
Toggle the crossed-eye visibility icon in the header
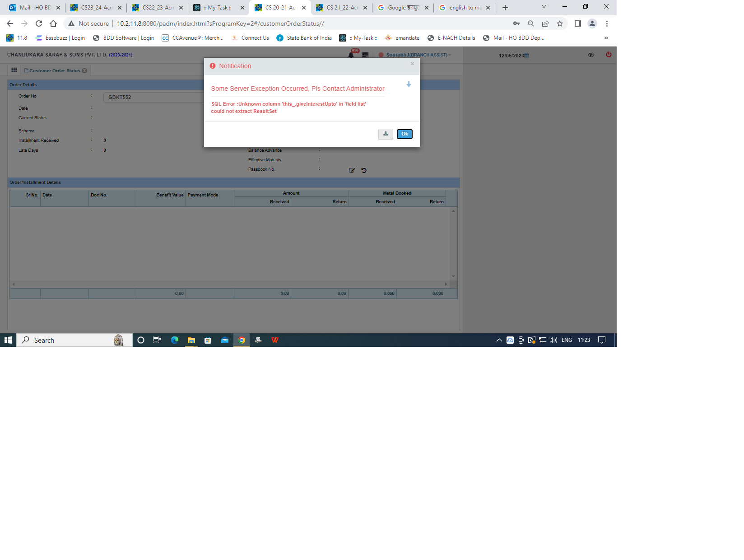pyautogui.click(x=591, y=55)
